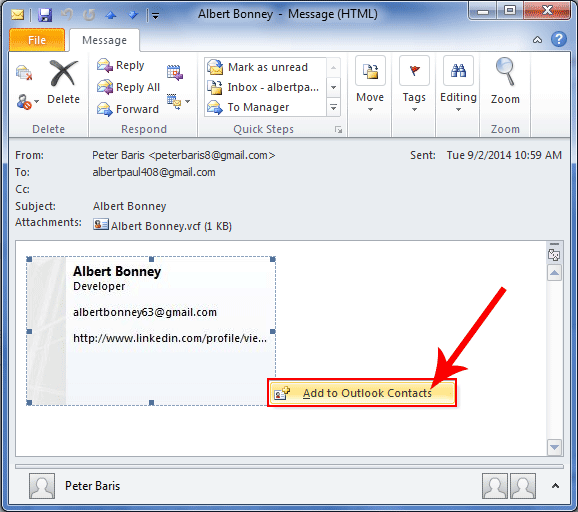This screenshot has height=512, width=578.
Task: Click the Reply with Meeting icon
Action: point(175,72)
